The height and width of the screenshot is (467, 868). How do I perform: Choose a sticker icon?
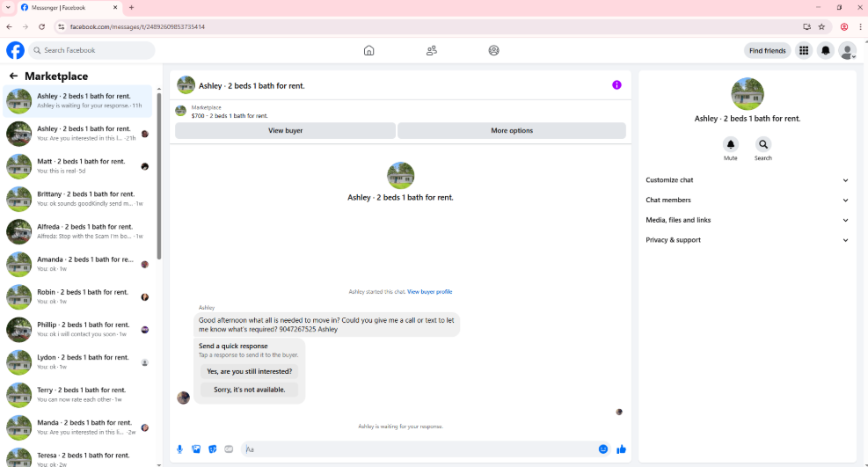coord(213,449)
